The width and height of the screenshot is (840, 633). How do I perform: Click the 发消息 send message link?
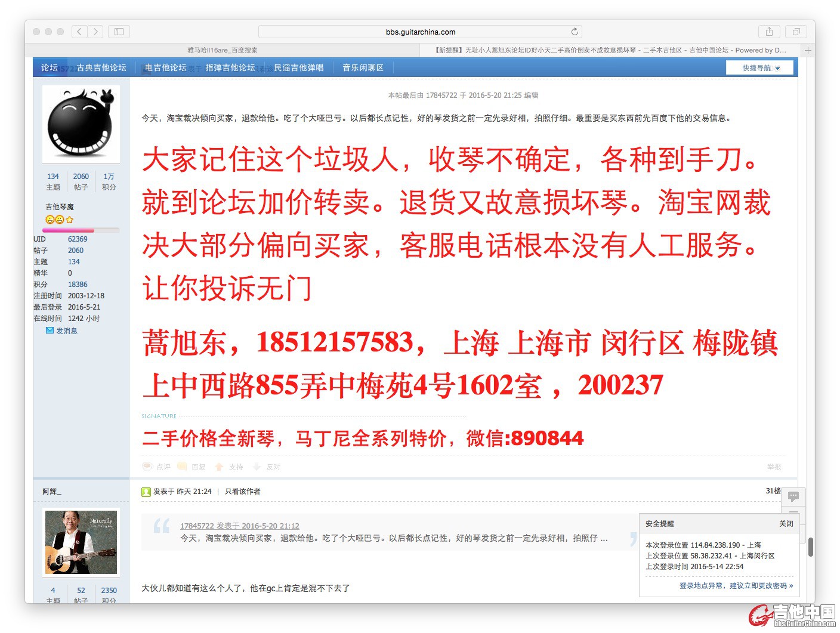pyautogui.click(x=66, y=331)
